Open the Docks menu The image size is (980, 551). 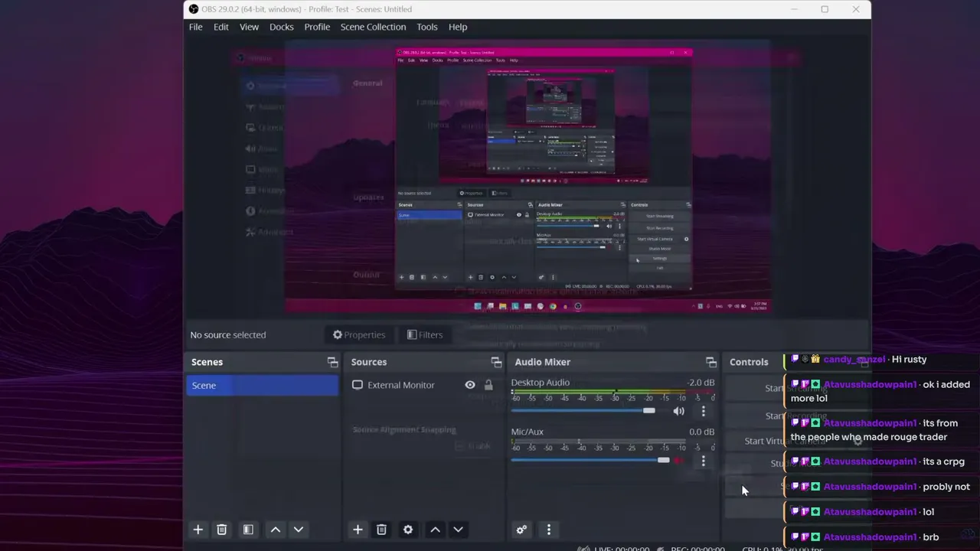[x=282, y=27]
